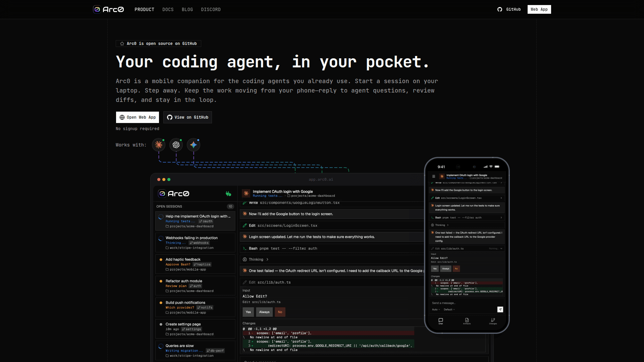Image resolution: width=644 pixels, height=362 pixels.
Task: Switch to the Artifacts tab in the phone
Action: coord(467,321)
